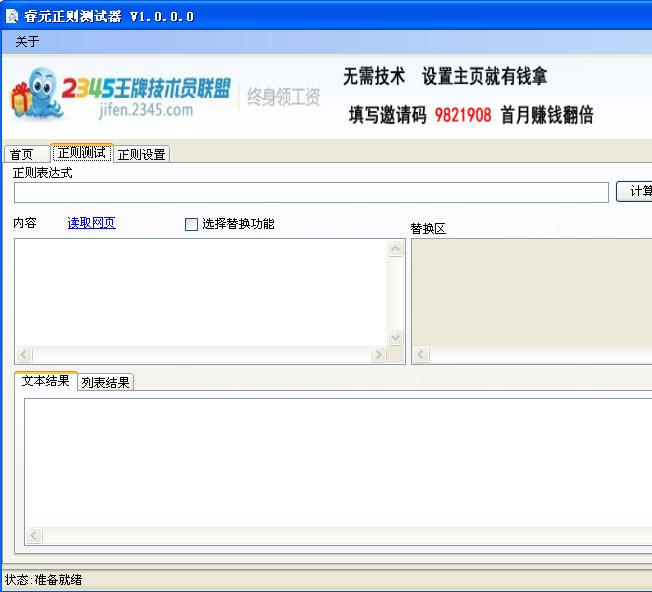Click the 读取网页 link

(91, 223)
